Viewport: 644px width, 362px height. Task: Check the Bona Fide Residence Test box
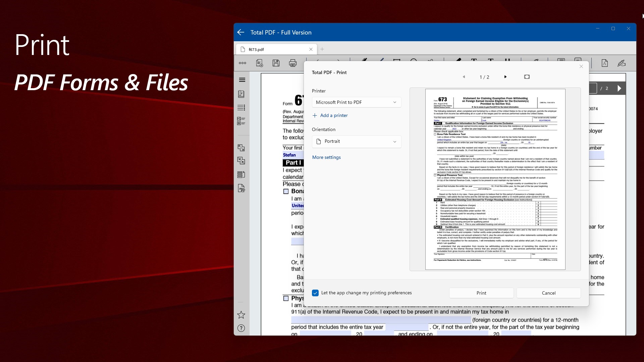(286, 191)
